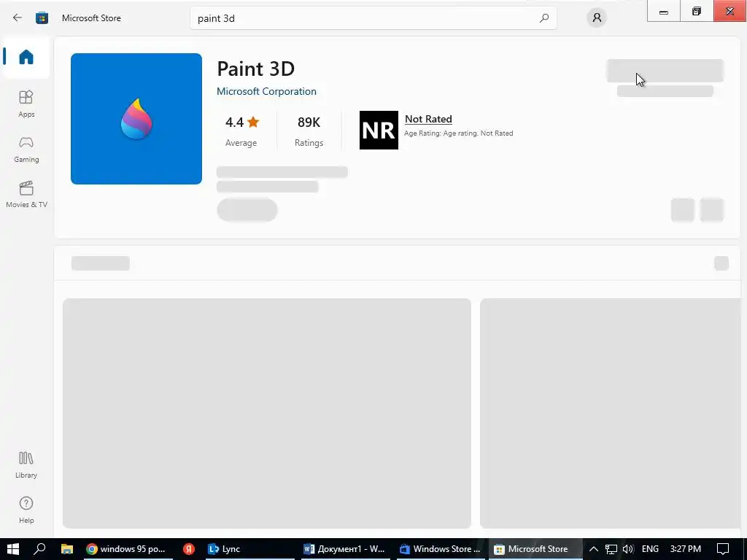Open taskbar search magnifier
Image resolution: width=747 pixels, height=560 pixels.
pos(39,549)
